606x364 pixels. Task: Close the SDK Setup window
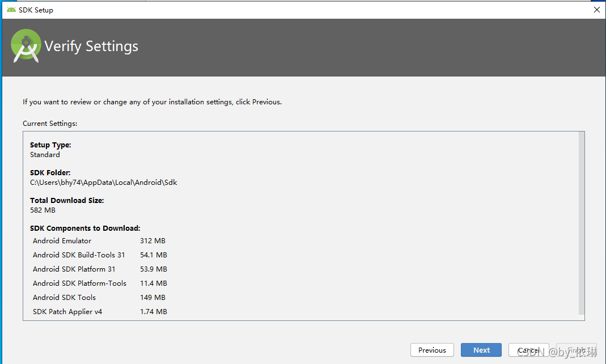tap(596, 10)
